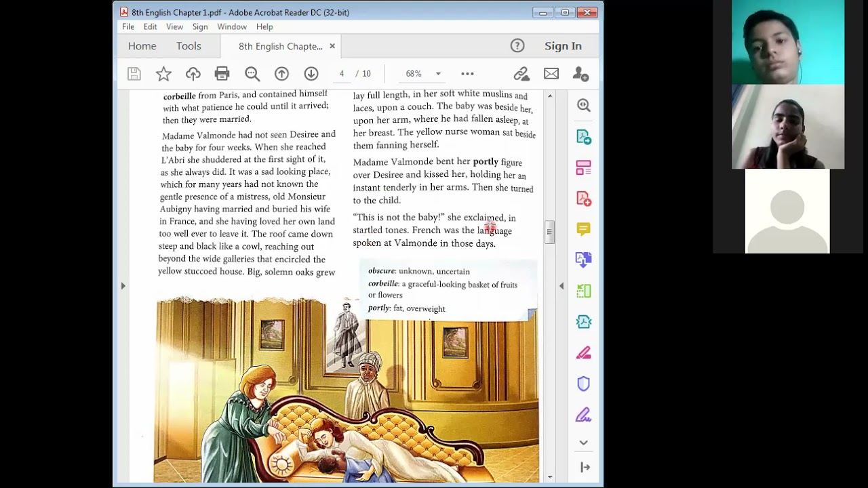Share with others person icon
868x488 pixels.
click(x=580, y=74)
